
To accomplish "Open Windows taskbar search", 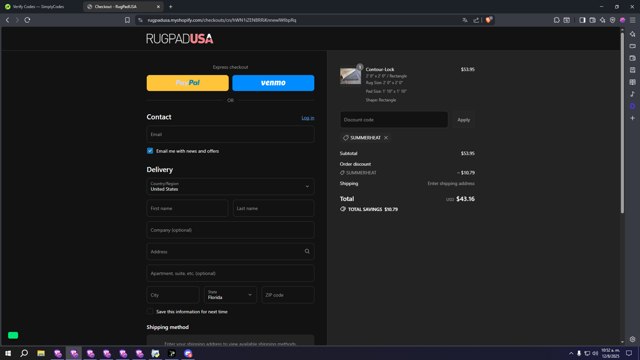I will (x=24, y=353).
